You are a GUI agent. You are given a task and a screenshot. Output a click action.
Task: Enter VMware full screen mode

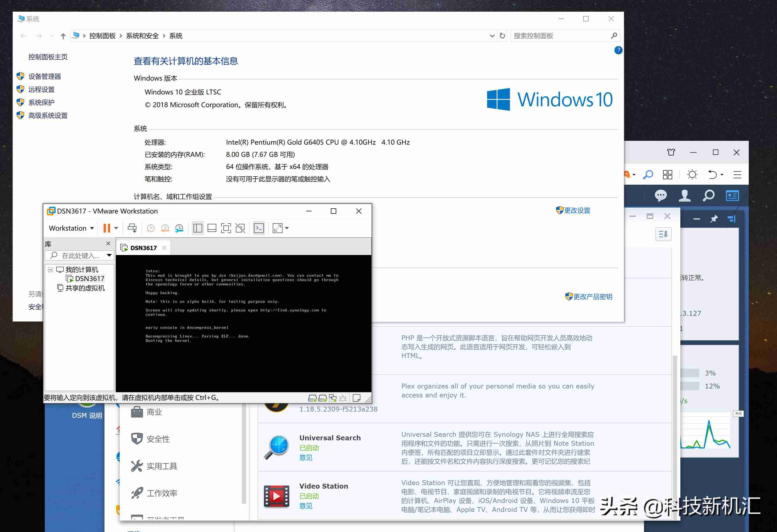(226, 228)
